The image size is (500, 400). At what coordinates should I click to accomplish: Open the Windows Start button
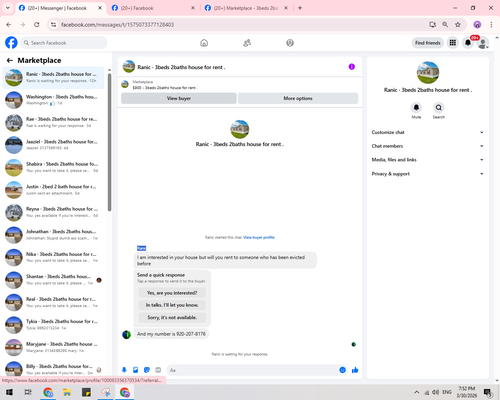tap(9, 392)
